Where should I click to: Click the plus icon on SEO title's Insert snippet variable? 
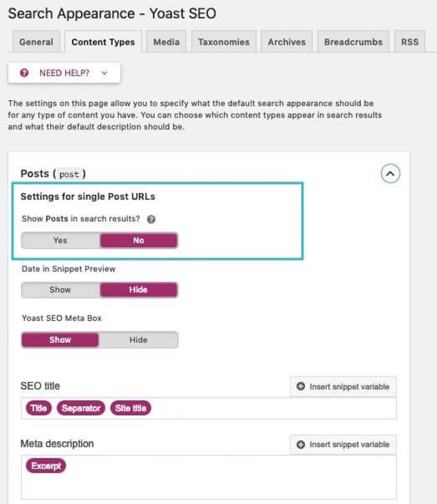pos(299,386)
